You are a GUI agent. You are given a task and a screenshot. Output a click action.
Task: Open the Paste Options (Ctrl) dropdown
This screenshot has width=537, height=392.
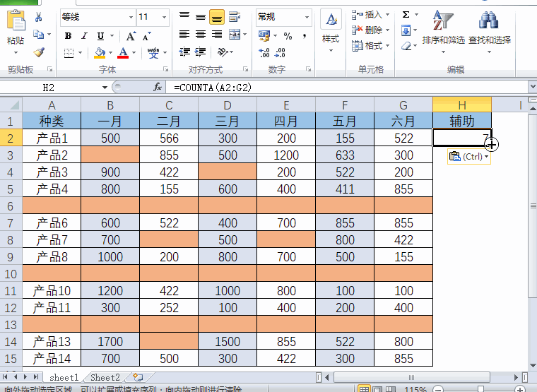pyautogui.click(x=469, y=157)
